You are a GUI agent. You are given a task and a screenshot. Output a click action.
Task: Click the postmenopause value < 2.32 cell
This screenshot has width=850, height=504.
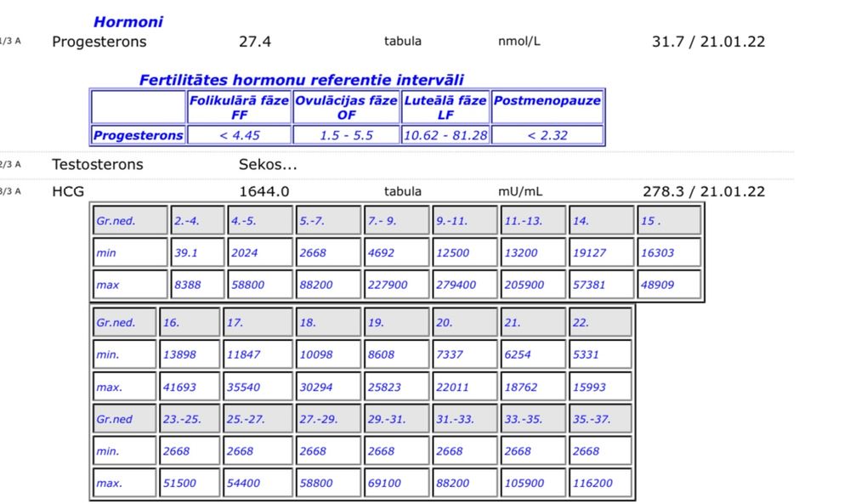click(x=547, y=135)
